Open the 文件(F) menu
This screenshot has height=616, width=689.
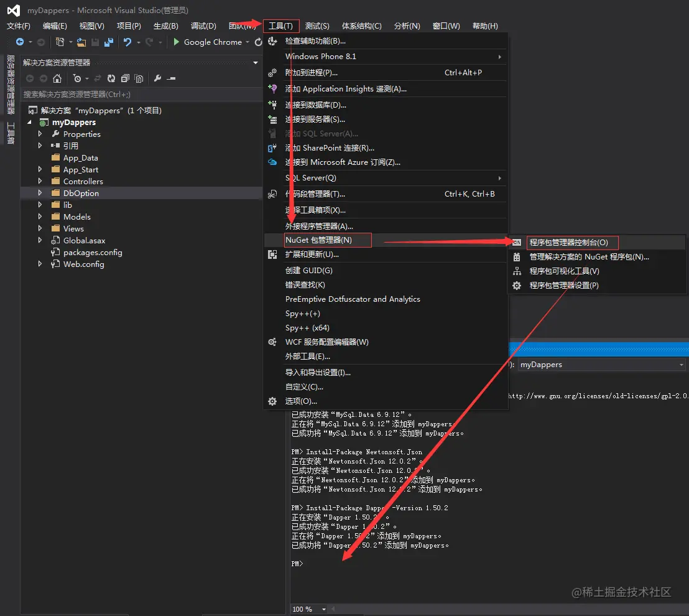click(19, 26)
